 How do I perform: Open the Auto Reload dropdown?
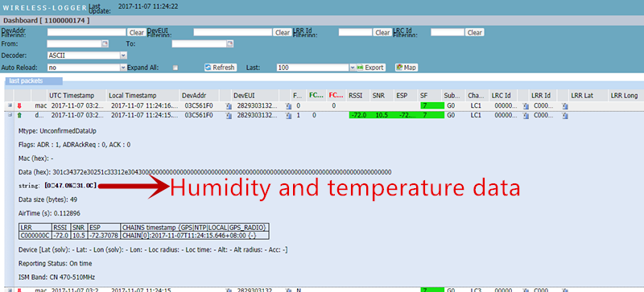click(x=123, y=68)
